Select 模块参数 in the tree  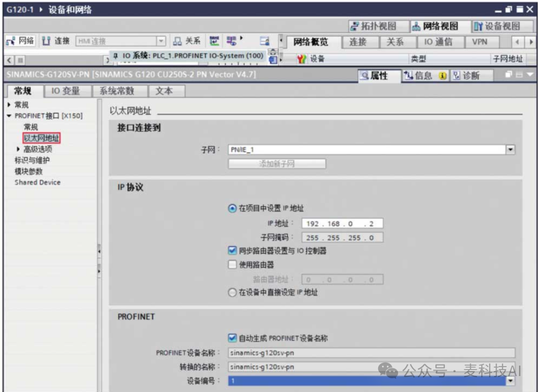click(28, 171)
